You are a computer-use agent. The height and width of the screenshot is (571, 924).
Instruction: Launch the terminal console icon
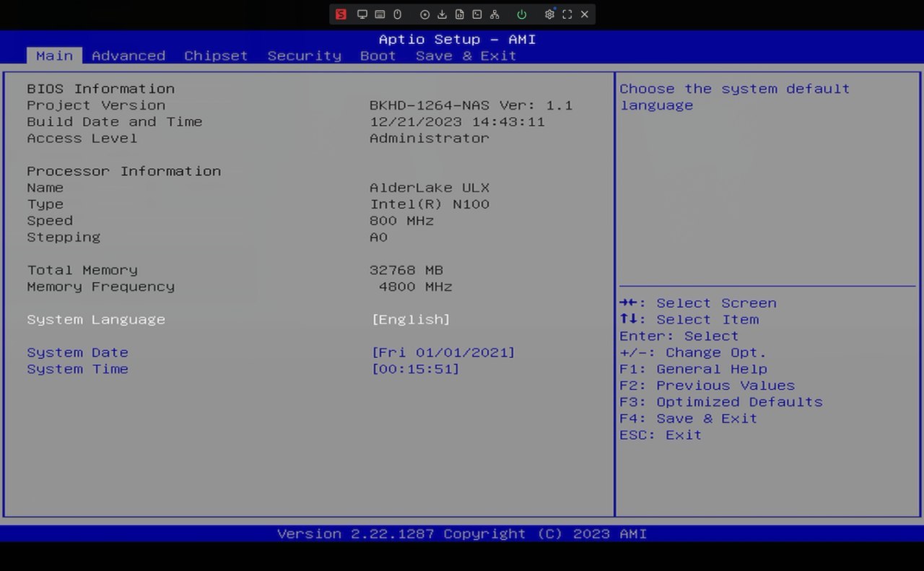(477, 14)
